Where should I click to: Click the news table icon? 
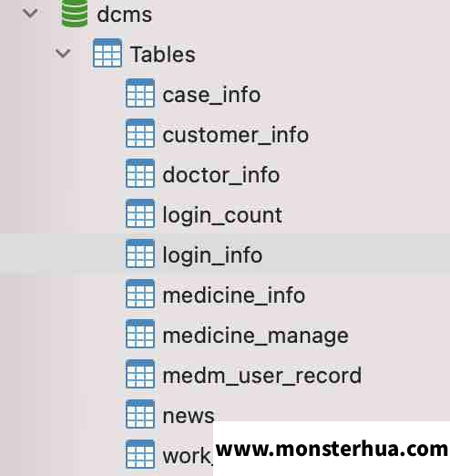tap(140, 414)
